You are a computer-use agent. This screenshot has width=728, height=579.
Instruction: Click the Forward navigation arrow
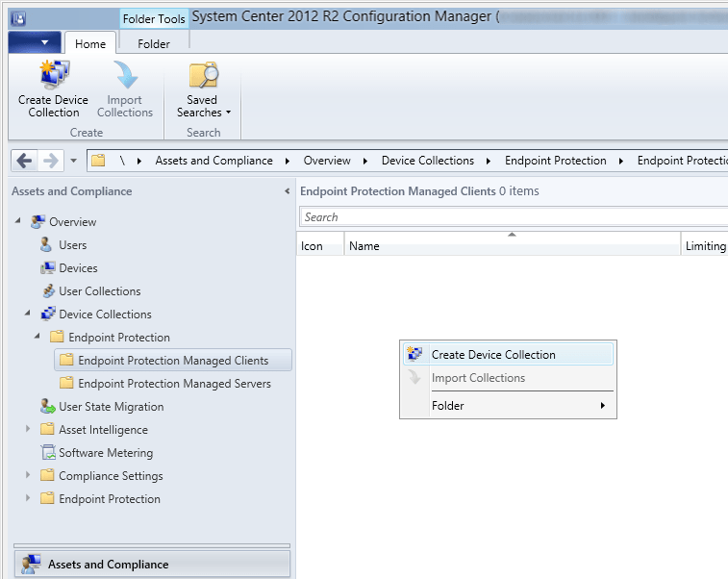click(51, 162)
